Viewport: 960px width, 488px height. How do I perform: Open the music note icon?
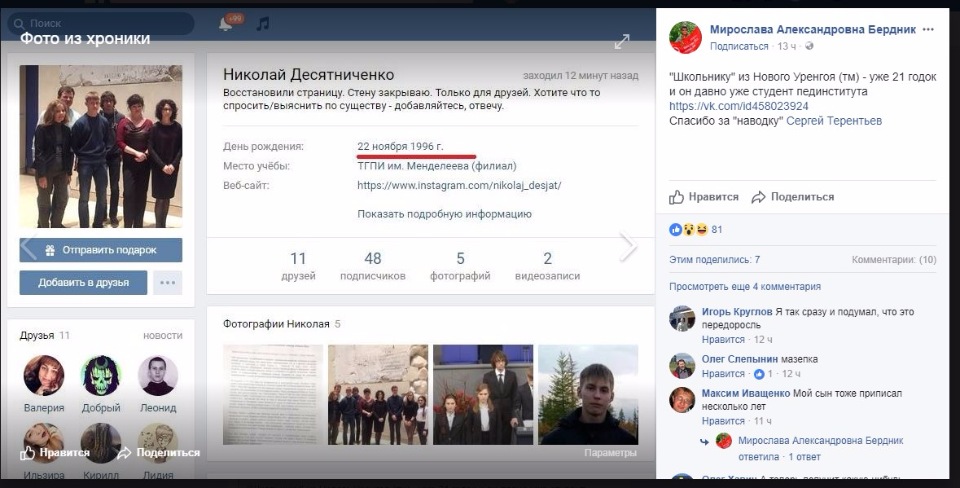pos(263,23)
